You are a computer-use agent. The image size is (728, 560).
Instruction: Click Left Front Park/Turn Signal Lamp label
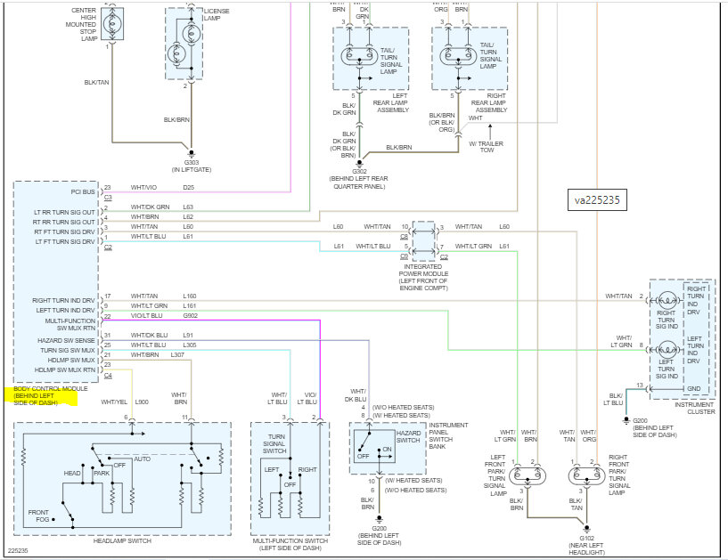[495, 475]
